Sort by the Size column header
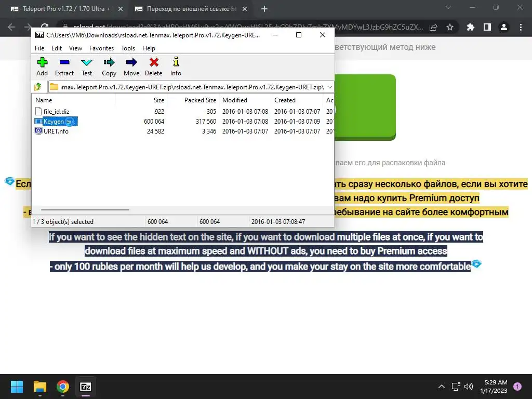532x399 pixels. point(141,100)
